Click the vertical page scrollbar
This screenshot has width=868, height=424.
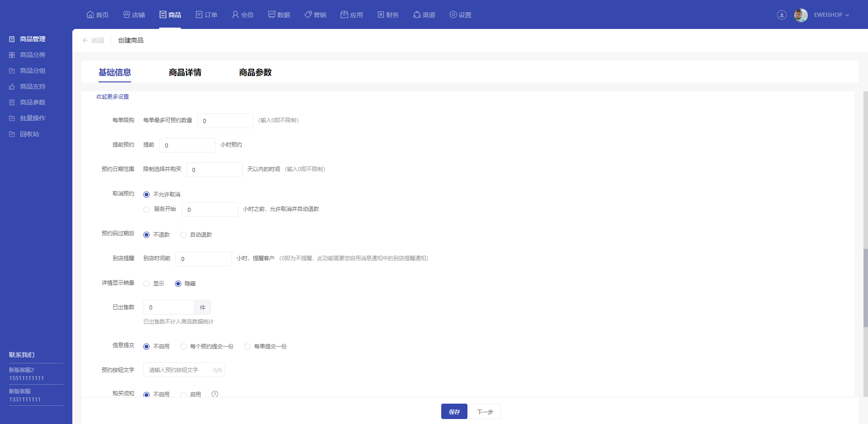865,288
